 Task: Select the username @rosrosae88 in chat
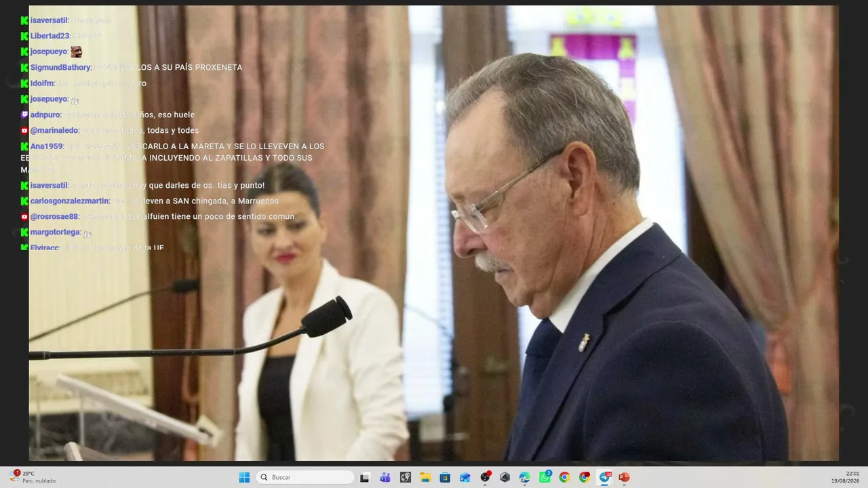[x=54, y=217]
